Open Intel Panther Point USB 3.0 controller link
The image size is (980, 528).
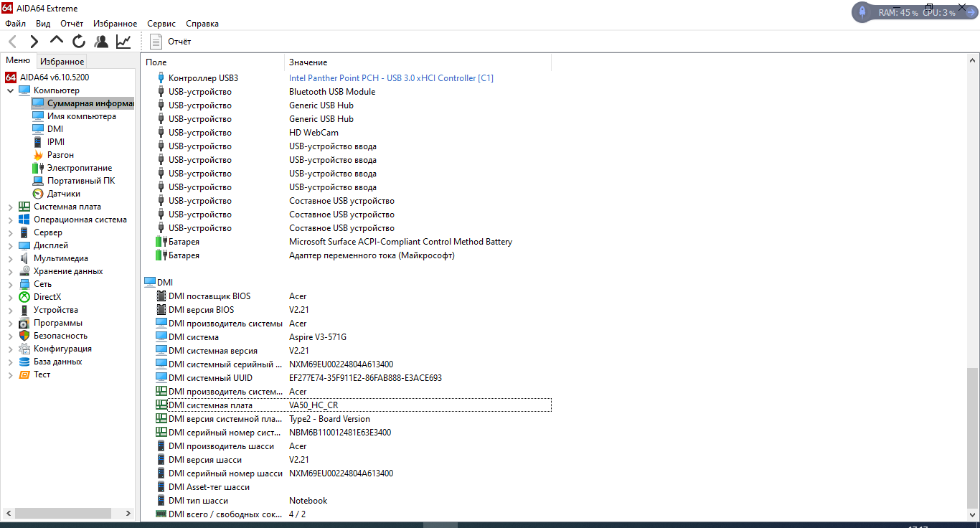tap(391, 78)
